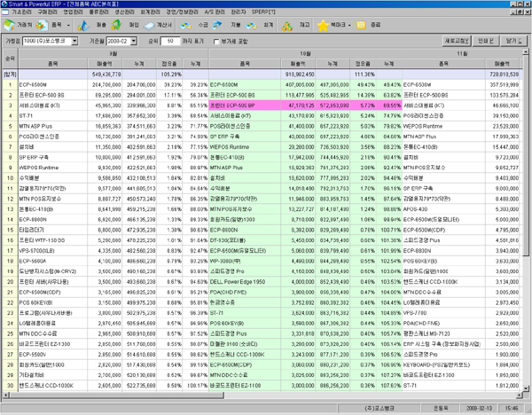Click the 매출액 header under 10월

pyautogui.click(x=298, y=64)
